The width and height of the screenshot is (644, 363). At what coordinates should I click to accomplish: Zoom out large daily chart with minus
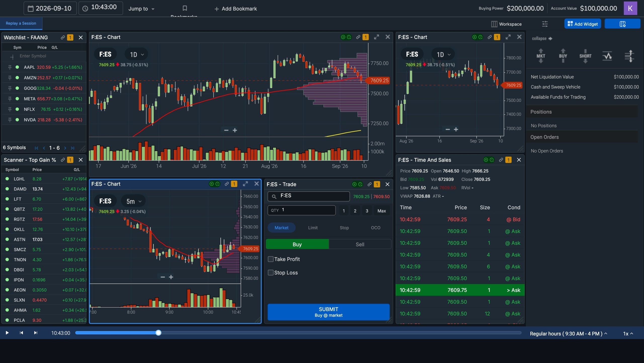coord(226,130)
